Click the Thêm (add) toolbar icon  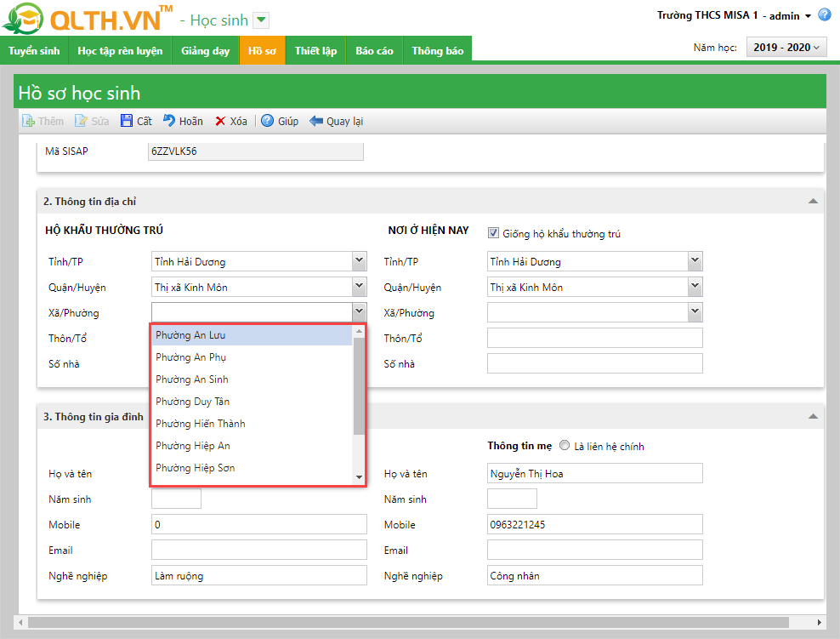pyautogui.click(x=28, y=121)
